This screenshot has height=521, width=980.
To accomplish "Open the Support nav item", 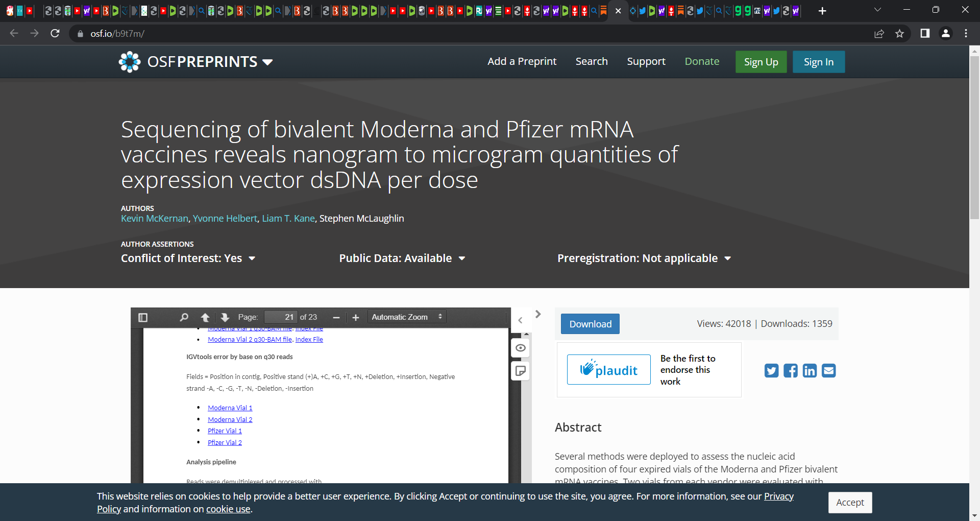I will tap(646, 61).
